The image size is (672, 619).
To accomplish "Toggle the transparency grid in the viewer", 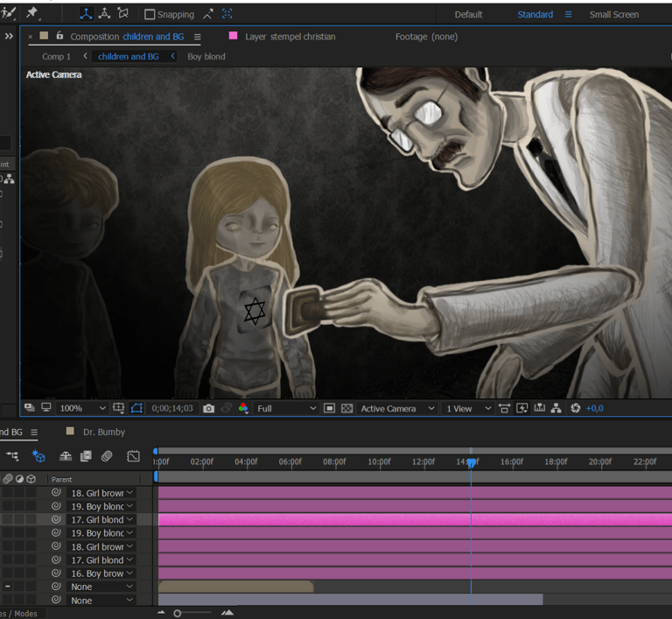I will (346, 408).
